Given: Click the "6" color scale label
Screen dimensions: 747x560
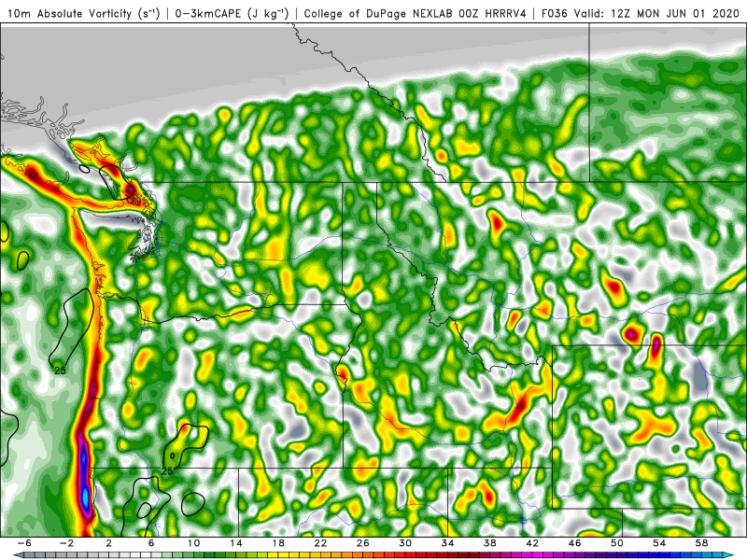Looking at the screenshot, I should pyautogui.click(x=151, y=543).
